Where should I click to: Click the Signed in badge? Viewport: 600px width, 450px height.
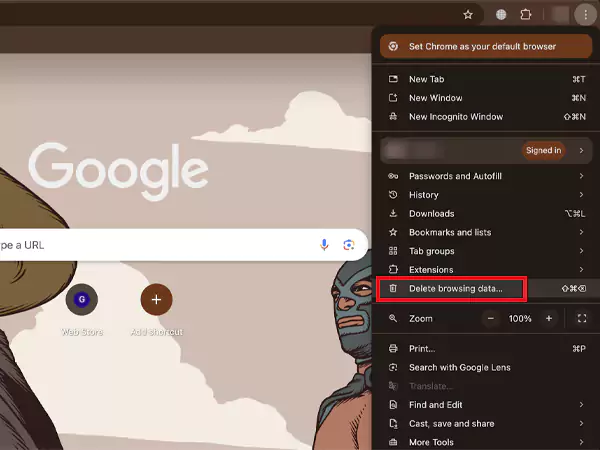tap(543, 150)
